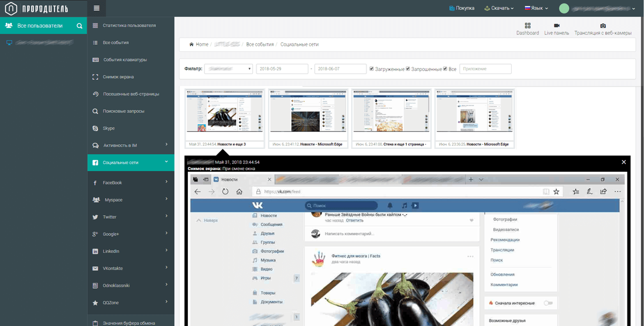Viewport: 644px width, 326px height.
Task: Expand the Активность в IM submenu
Action: pyautogui.click(x=166, y=144)
